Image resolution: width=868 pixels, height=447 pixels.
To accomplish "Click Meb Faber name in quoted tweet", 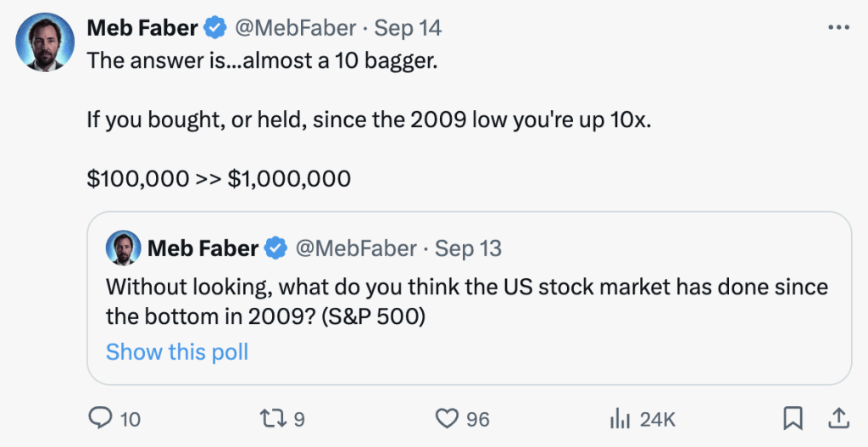I will [203, 249].
